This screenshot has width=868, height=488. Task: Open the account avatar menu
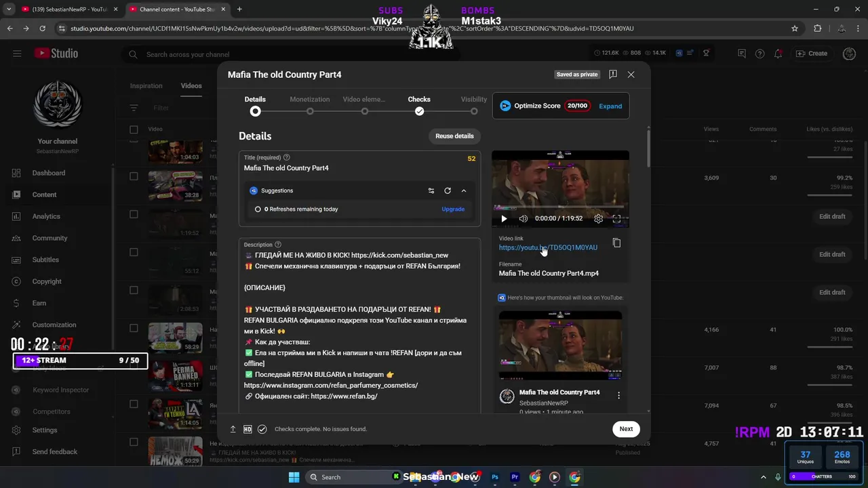[x=849, y=54]
